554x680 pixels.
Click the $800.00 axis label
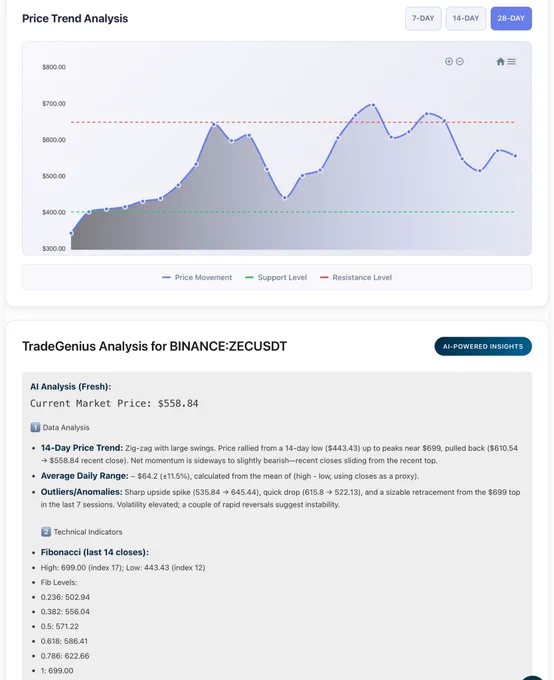(x=54, y=67)
